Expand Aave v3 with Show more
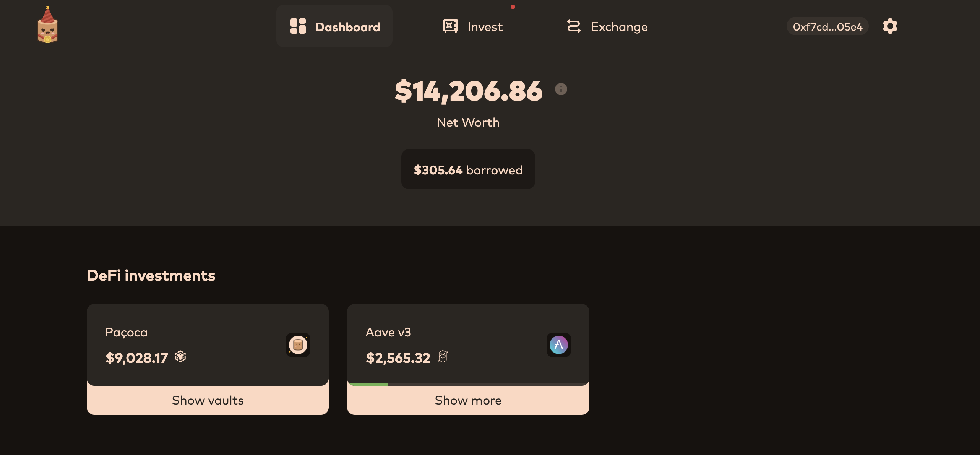980x455 pixels. point(468,400)
